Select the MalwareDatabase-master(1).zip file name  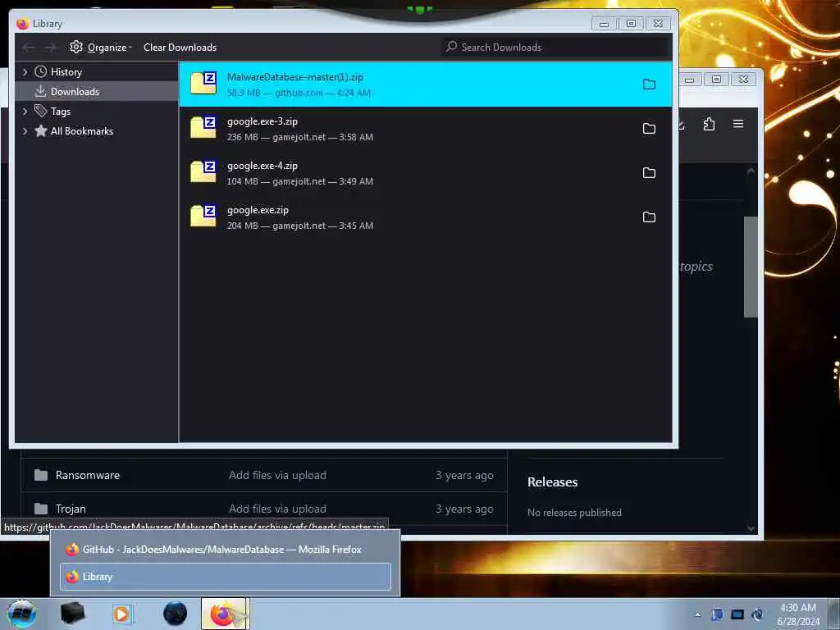[295, 77]
